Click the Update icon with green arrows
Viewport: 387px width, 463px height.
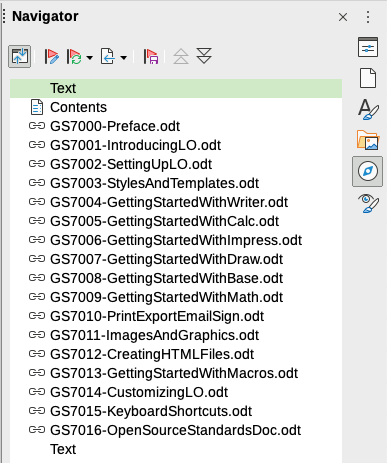pyautogui.click(x=74, y=56)
